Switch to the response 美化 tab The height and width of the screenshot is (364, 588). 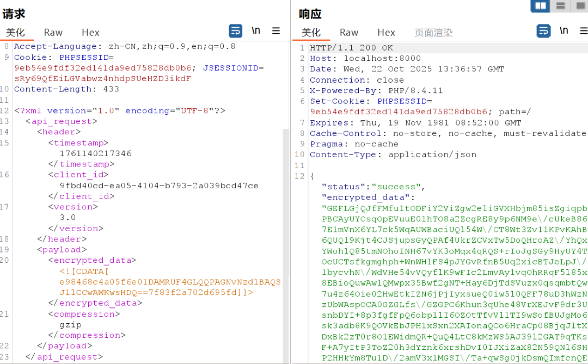311,33
